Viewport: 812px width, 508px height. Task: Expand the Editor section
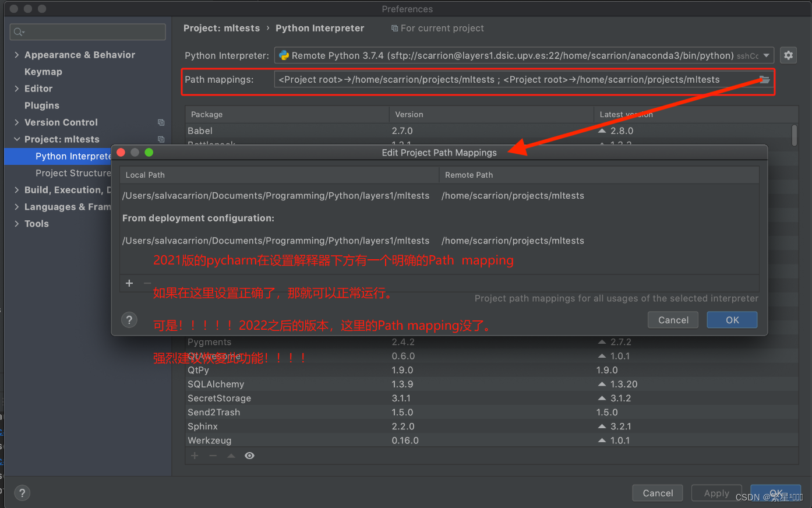click(16, 89)
